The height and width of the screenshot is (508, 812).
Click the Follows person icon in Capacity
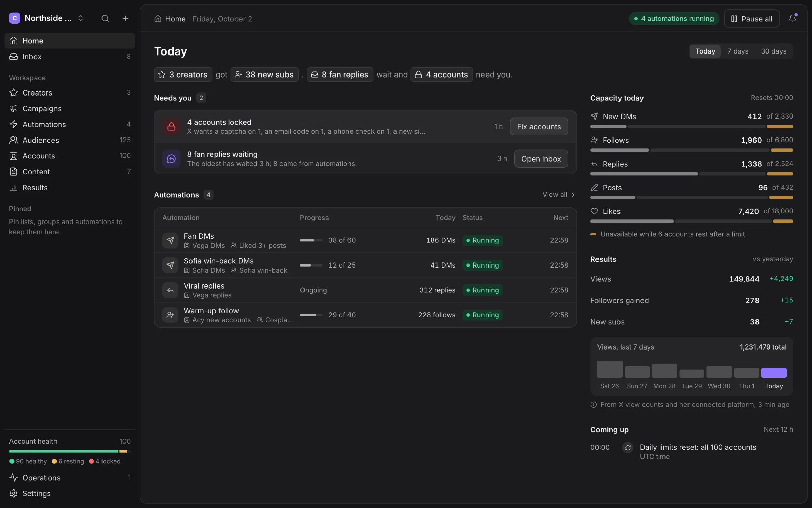tap(594, 140)
